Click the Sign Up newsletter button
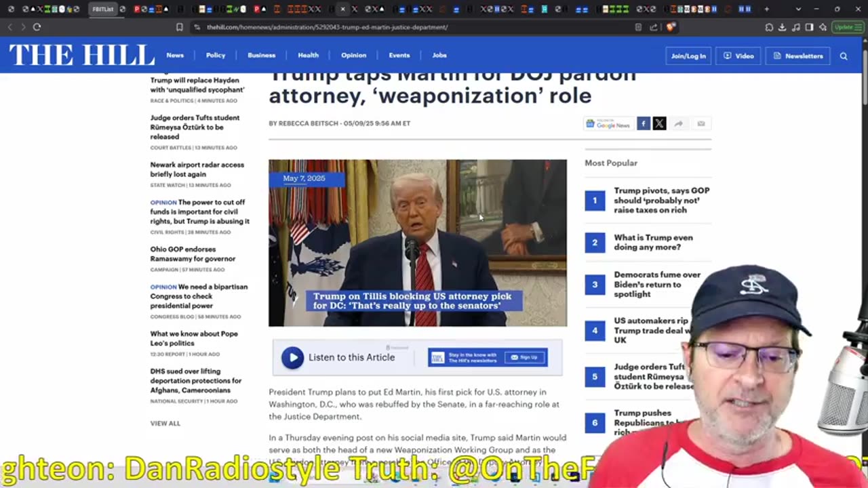Screen dimensions: 868x488 [525, 357]
